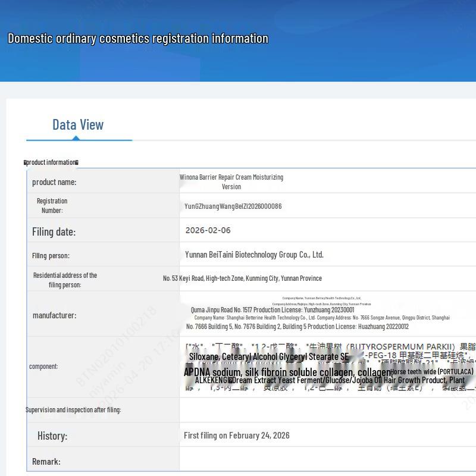
Task: Click the 'manufacturer:' label
Action: click(x=55, y=316)
